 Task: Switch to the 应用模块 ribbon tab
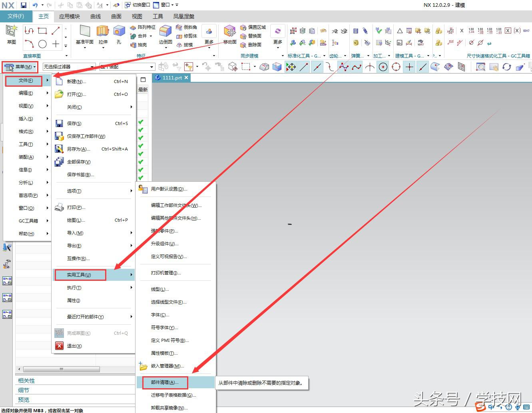(x=70, y=16)
